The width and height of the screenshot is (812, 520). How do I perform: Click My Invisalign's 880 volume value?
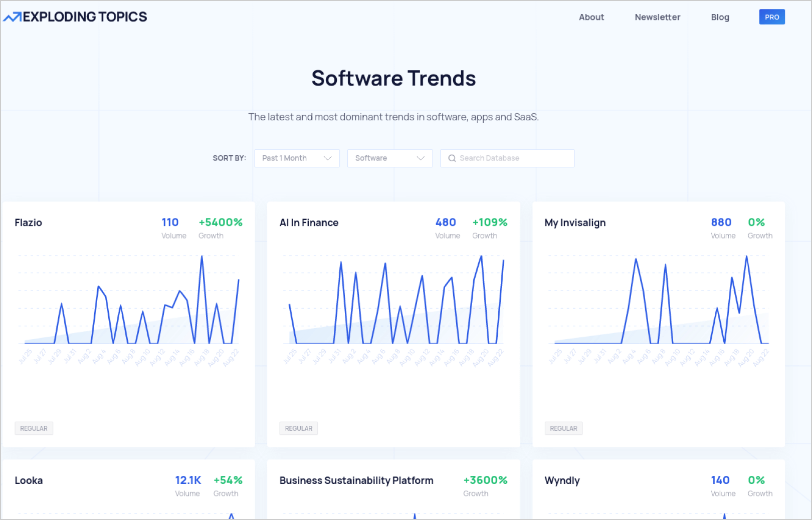pos(721,222)
